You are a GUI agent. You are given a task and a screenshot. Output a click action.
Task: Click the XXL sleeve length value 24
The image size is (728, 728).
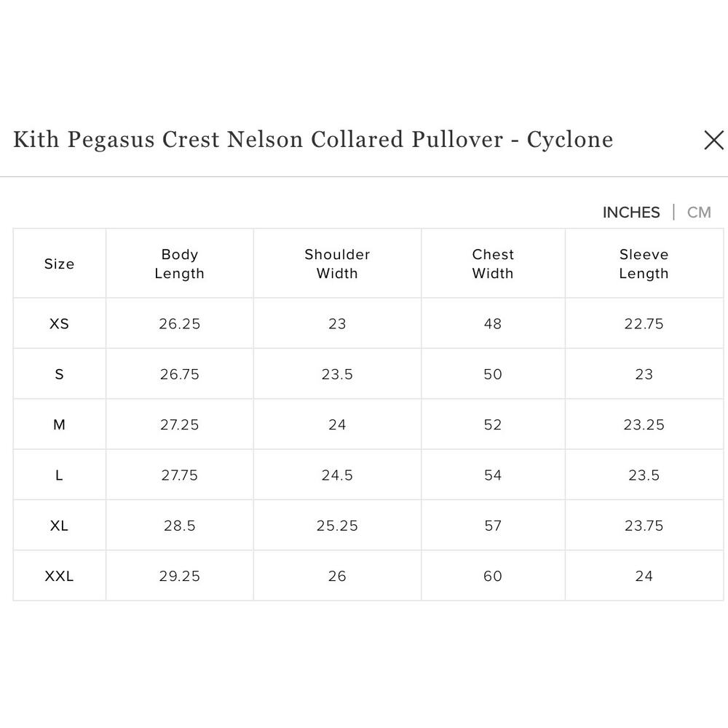pyautogui.click(x=644, y=575)
